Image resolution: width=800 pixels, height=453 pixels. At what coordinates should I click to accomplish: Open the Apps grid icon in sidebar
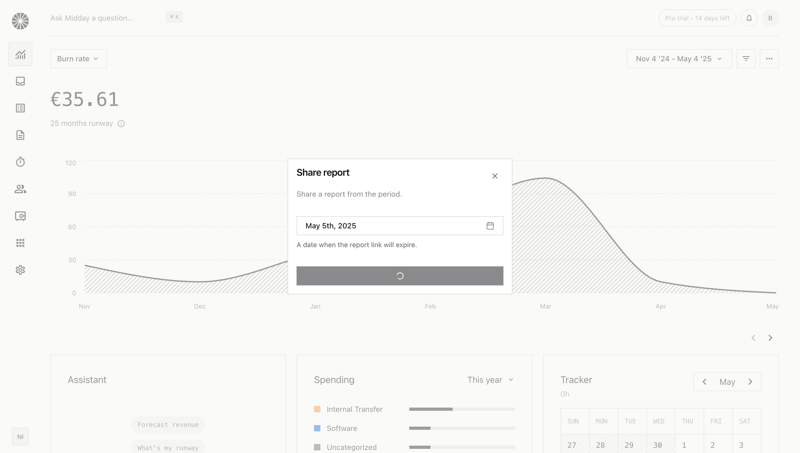click(20, 243)
